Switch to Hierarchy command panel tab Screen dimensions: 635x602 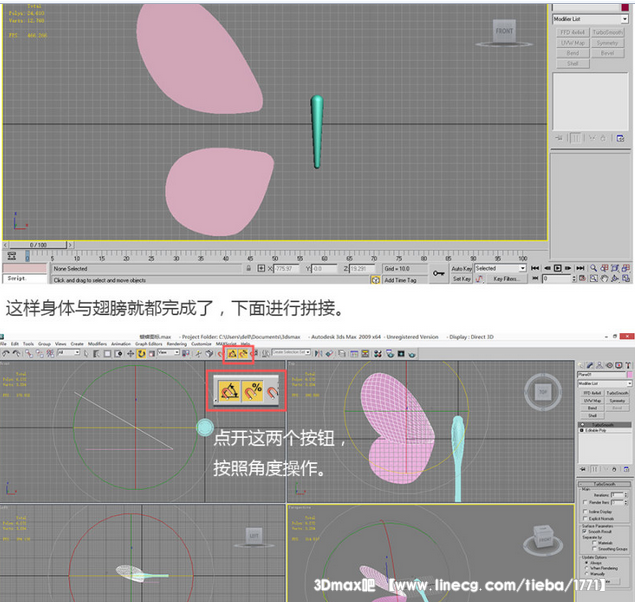coord(599,365)
